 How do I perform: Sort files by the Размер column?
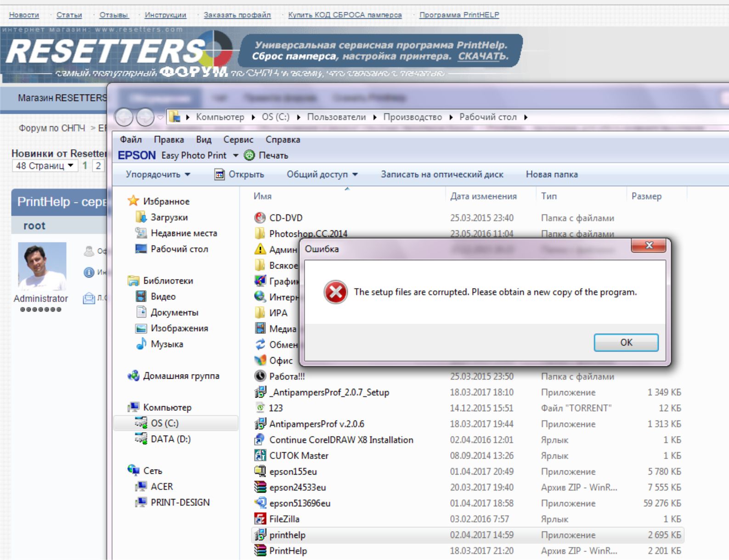point(646,196)
